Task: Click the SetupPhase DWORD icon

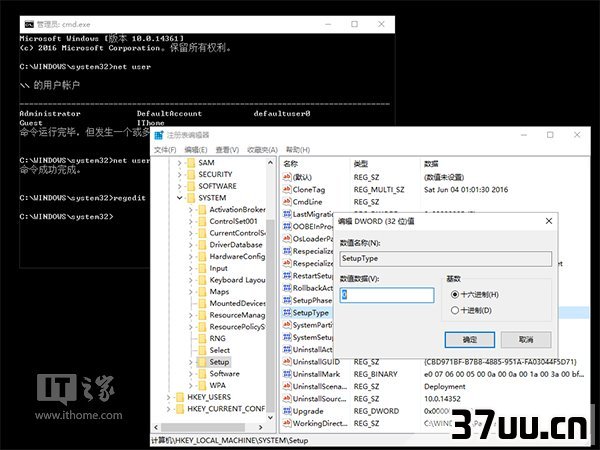Action: click(287, 300)
